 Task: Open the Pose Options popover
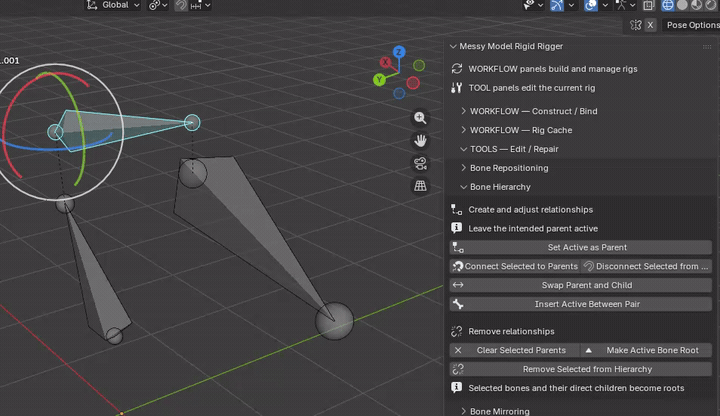click(692, 25)
